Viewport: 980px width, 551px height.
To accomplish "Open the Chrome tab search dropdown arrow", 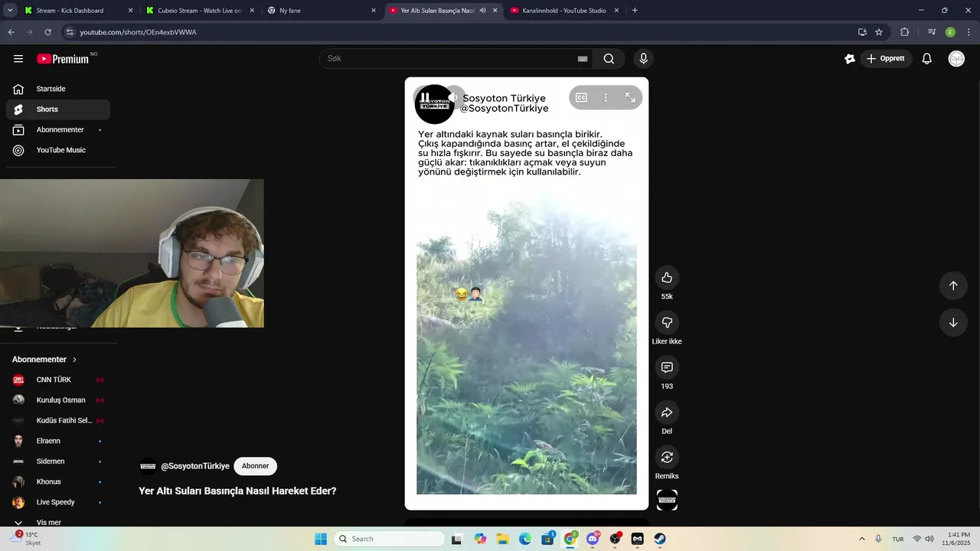I will point(10,11).
